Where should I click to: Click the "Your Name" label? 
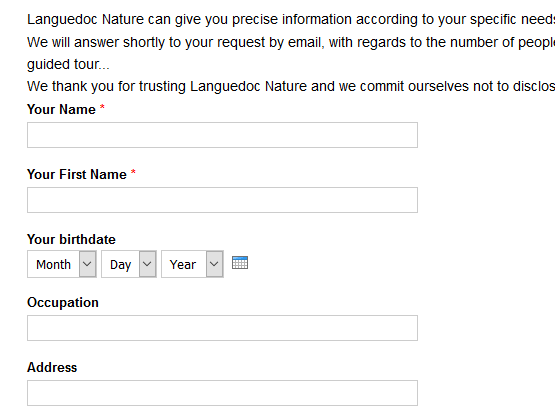(61, 109)
